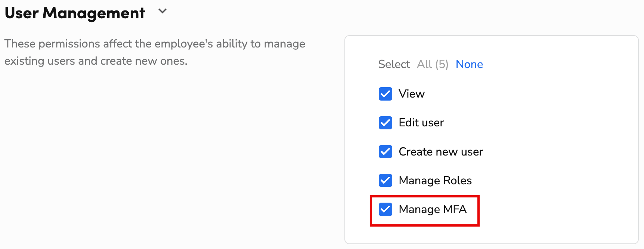Select All (5) permissions
This screenshot has width=644, height=249.
433,64
